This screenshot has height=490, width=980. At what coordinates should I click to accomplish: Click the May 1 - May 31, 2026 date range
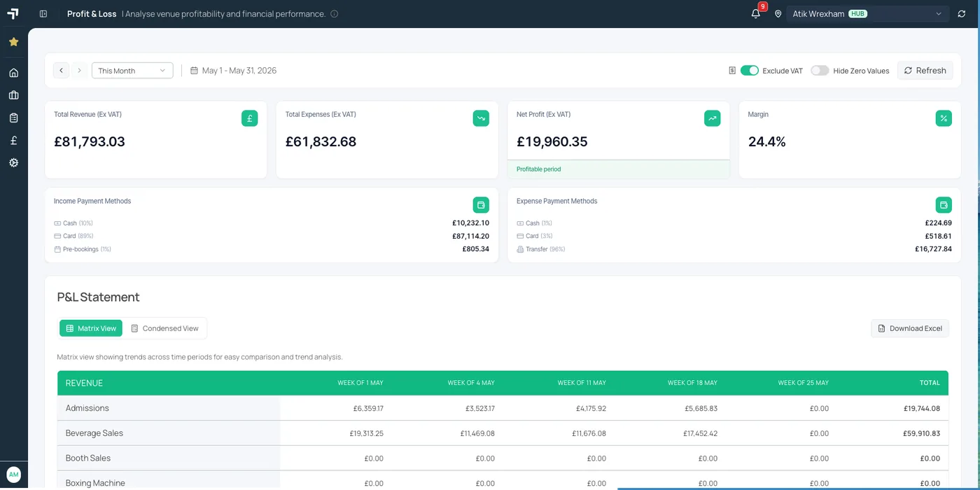point(239,71)
